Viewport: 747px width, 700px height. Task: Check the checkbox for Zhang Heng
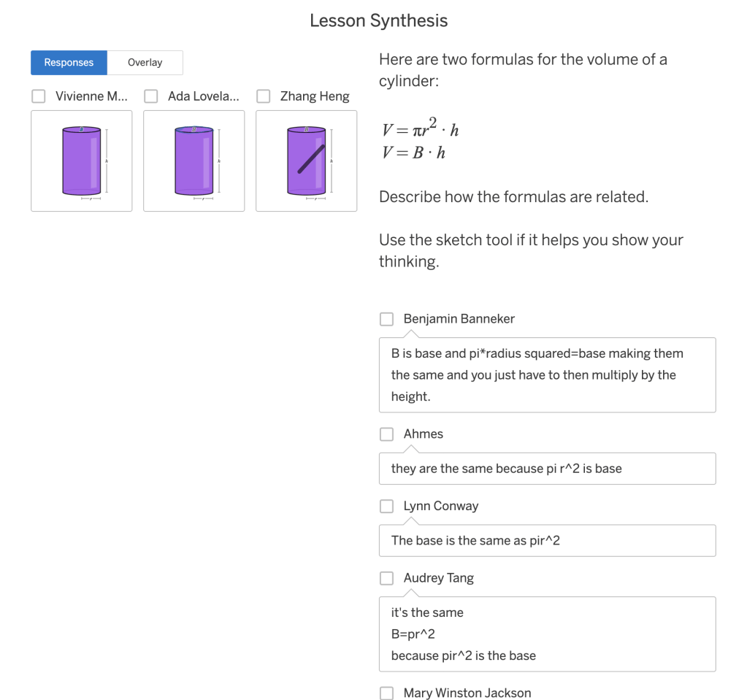tap(263, 96)
